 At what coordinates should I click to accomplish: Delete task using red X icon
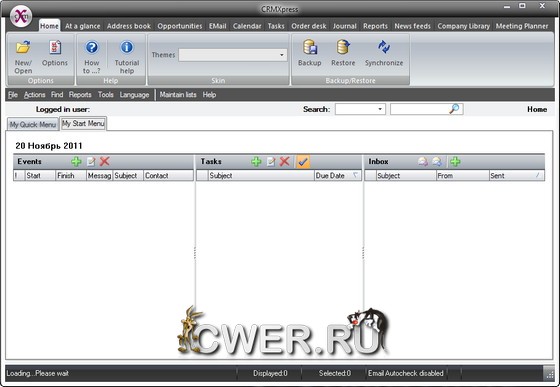[285, 162]
